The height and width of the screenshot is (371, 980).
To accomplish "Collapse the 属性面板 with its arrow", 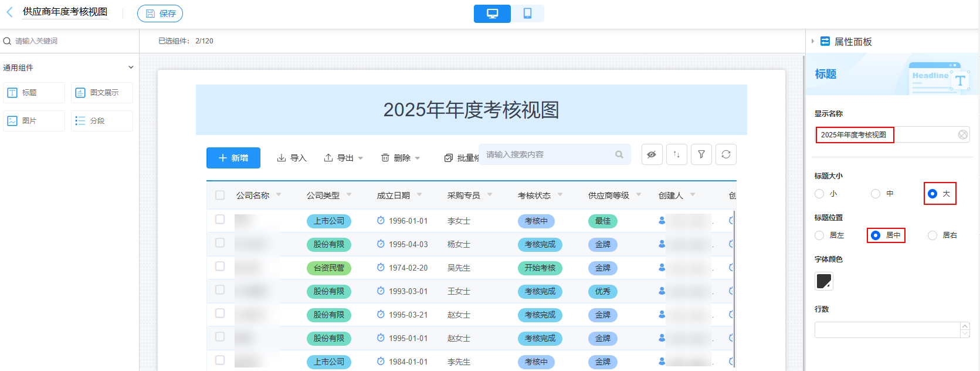I will [812, 41].
